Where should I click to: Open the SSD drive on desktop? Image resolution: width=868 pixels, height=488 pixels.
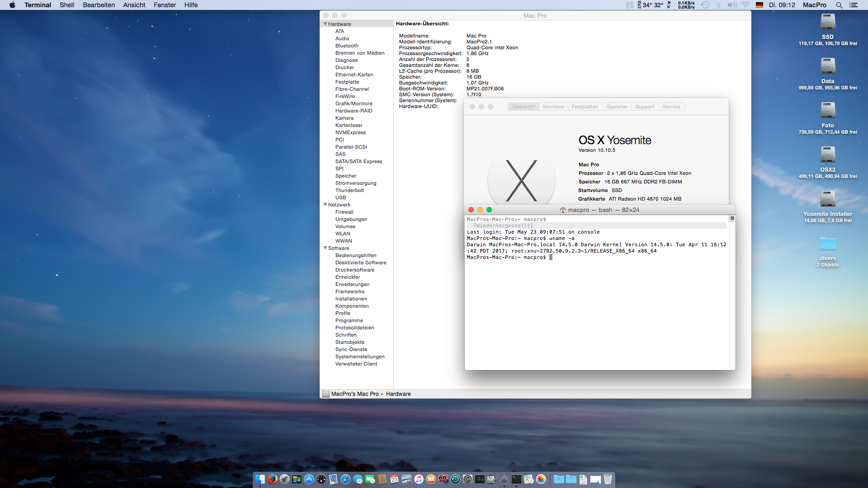pyautogui.click(x=828, y=22)
